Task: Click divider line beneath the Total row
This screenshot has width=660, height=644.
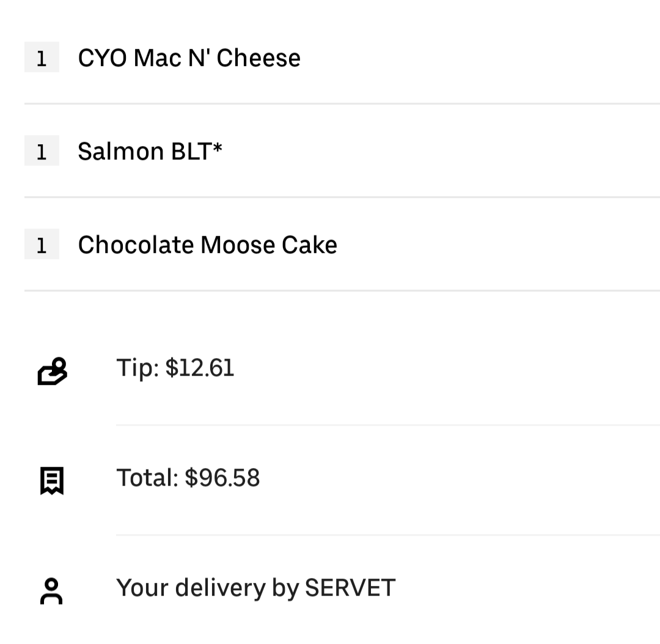Action: [x=388, y=535]
